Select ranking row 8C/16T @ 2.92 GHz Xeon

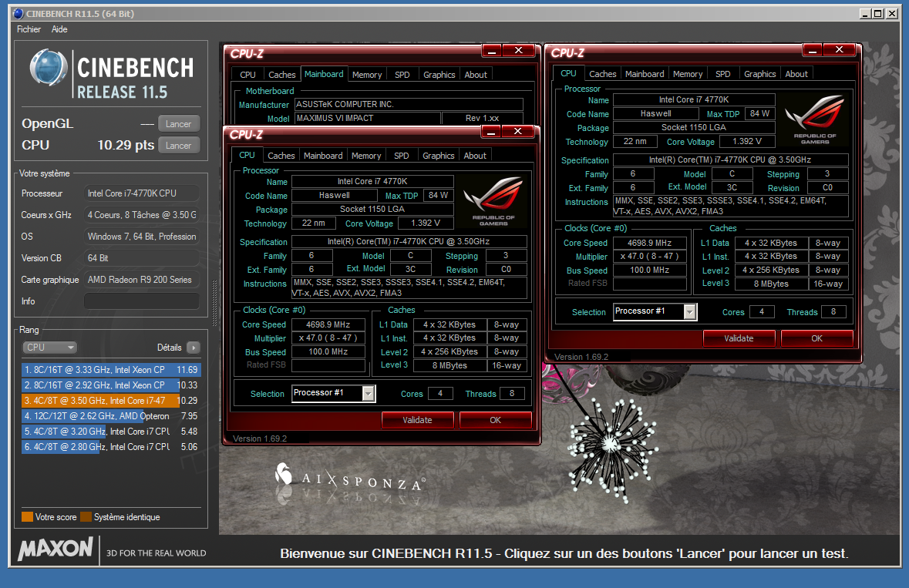point(110,385)
